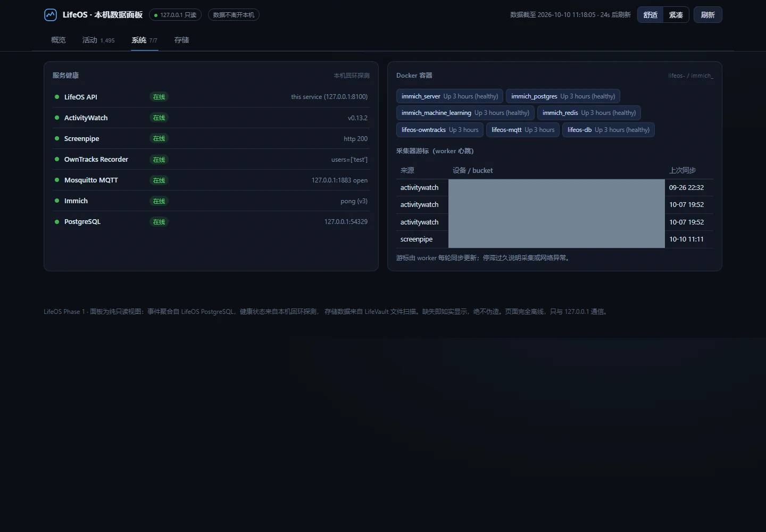
Task: Open the 活动 tab
Action: (x=98, y=40)
